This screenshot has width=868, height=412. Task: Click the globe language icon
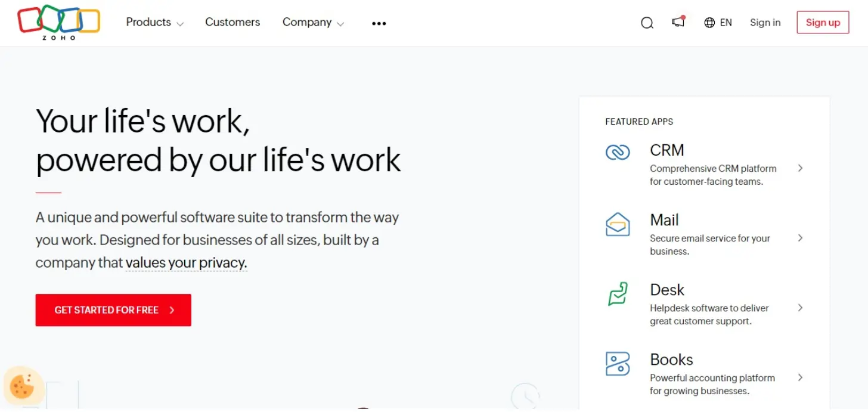709,23
